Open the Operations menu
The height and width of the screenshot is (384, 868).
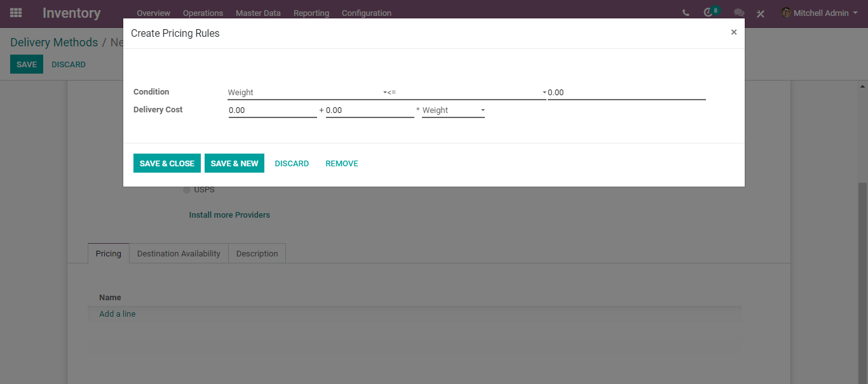(203, 13)
